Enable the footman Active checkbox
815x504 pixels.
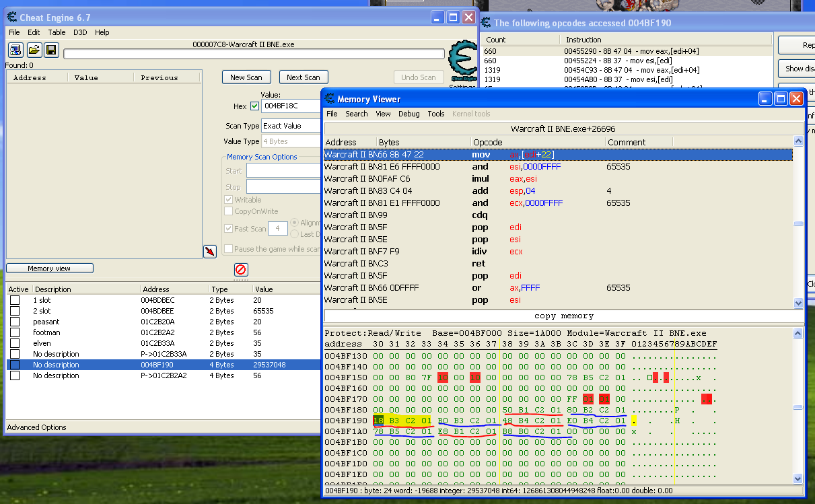point(15,332)
